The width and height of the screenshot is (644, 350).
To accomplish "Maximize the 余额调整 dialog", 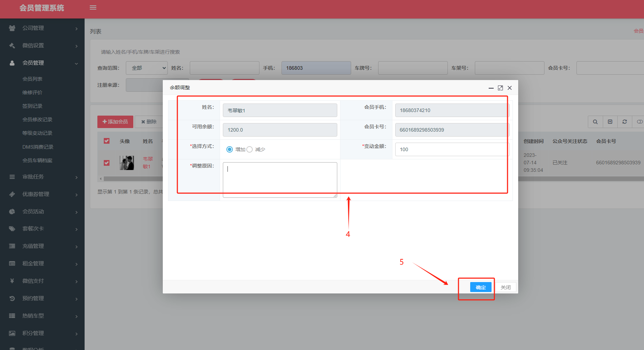I will 500,88.
